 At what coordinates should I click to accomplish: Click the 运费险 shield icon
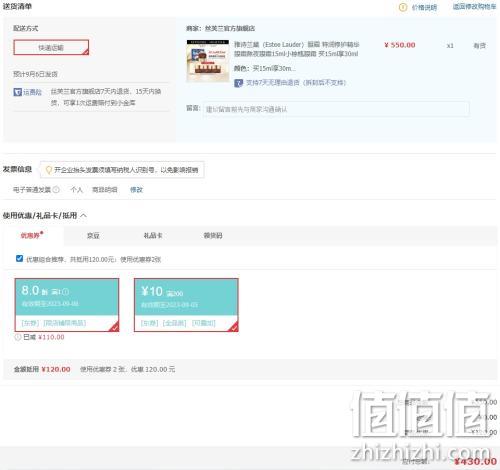pyautogui.click(x=17, y=92)
